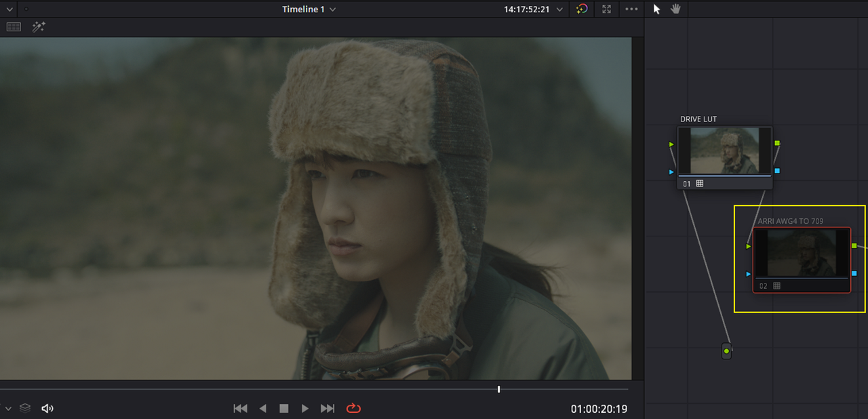Viewport: 868px width, 419px height.
Task: Expand the chevron at the viewer's top-left
Action: 9,9
